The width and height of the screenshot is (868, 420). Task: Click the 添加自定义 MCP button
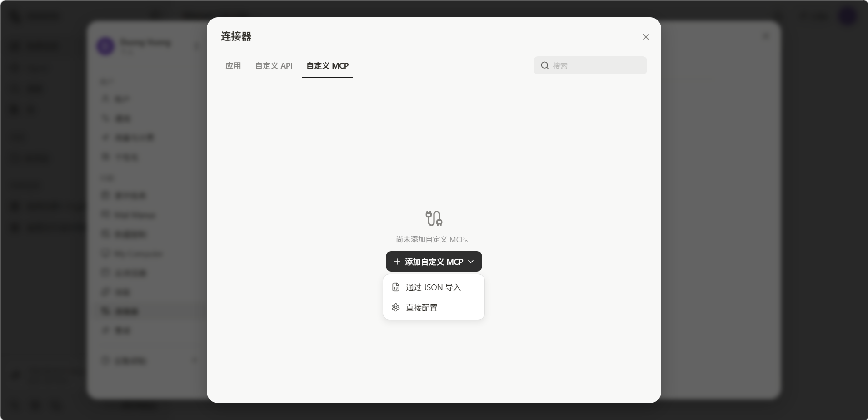click(434, 262)
